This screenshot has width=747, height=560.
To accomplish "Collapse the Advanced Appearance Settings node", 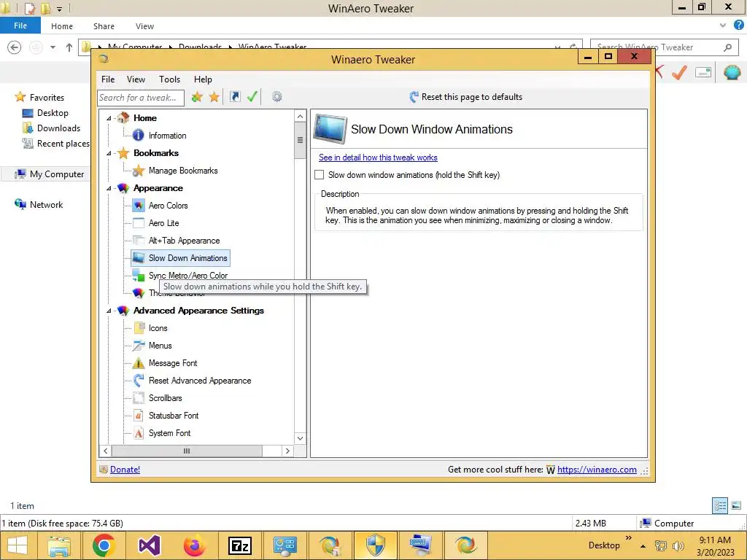I will click(109, 311).
